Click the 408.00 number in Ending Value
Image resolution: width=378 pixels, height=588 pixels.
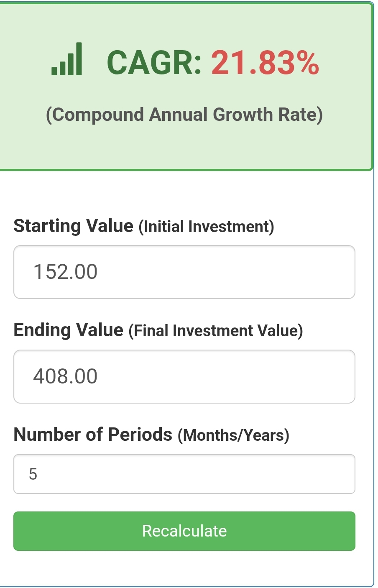coord(65,376)
